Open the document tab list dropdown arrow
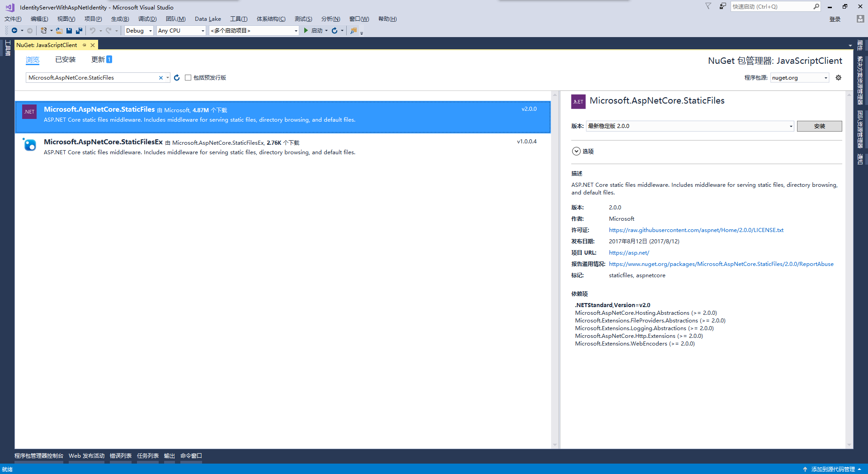The image size is (868, 474). (850, 46)
